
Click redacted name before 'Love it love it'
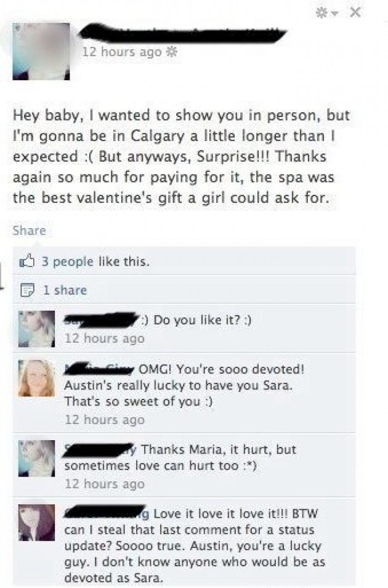(107, 512)
